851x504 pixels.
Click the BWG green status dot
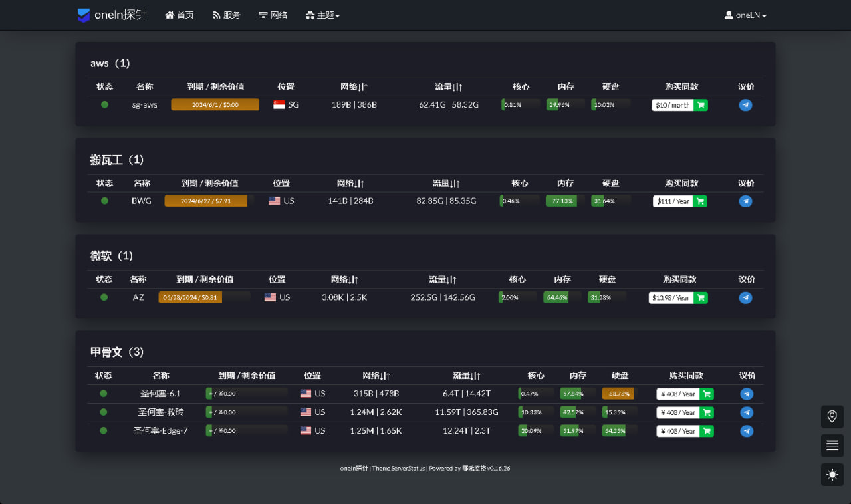click(x=104, y=201)
